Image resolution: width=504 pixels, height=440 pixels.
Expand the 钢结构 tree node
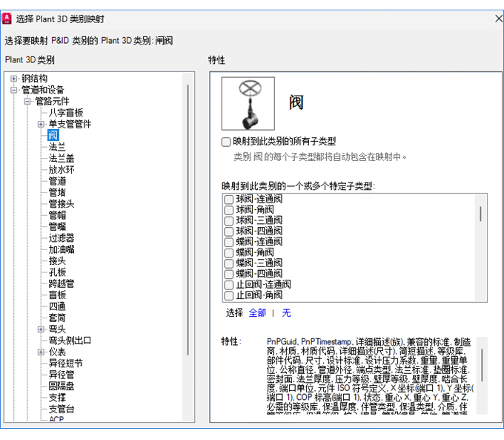coord(13,79)
